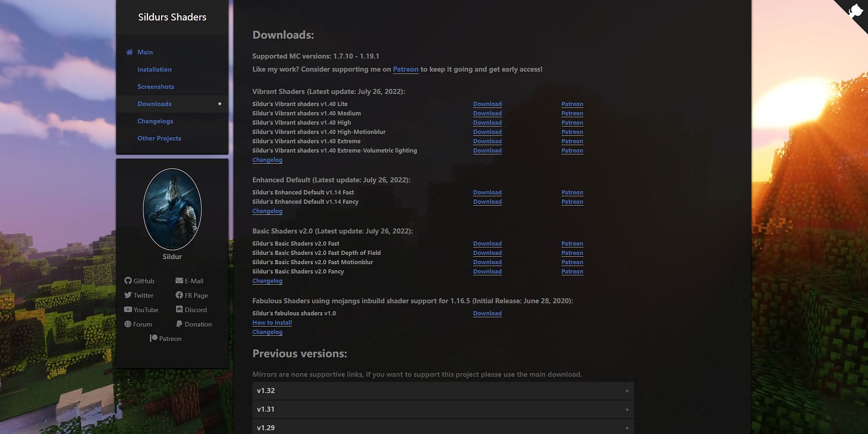Open Patreon link for Basic Shaders v2.0 Fast
Image resolution: width=868 pixels, height=434 pixels.
(x=572, y=244)
